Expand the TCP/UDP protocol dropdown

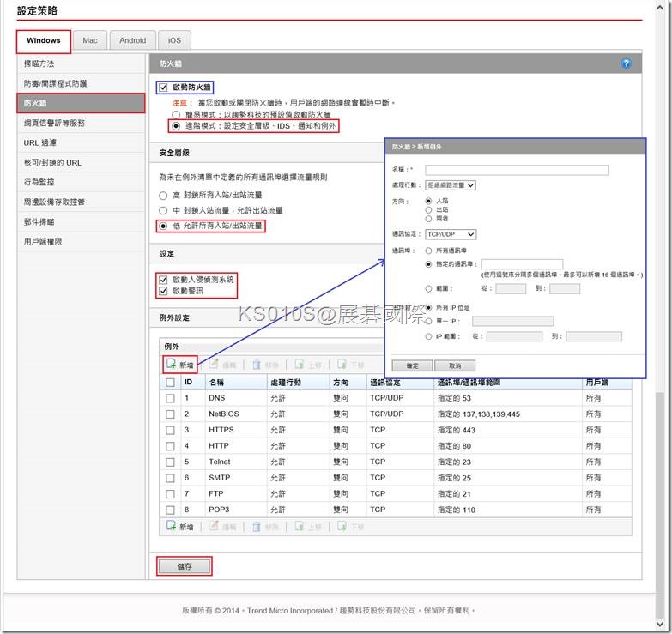(x=451, y=234)
